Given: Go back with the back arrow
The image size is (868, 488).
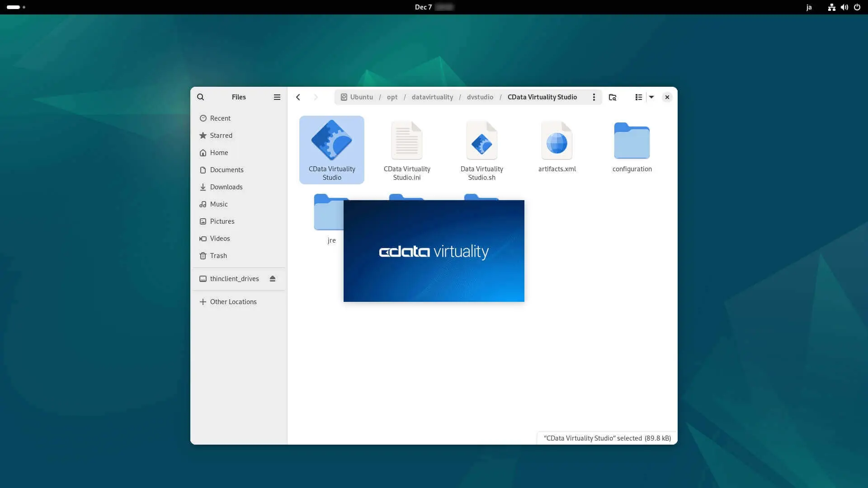Looking at the screenshot, I should (x=298, y=97).
